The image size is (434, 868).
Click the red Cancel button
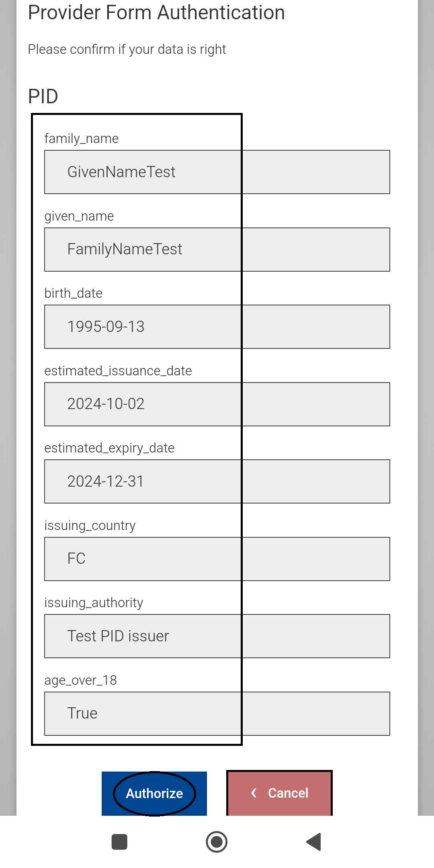[280, 793]
